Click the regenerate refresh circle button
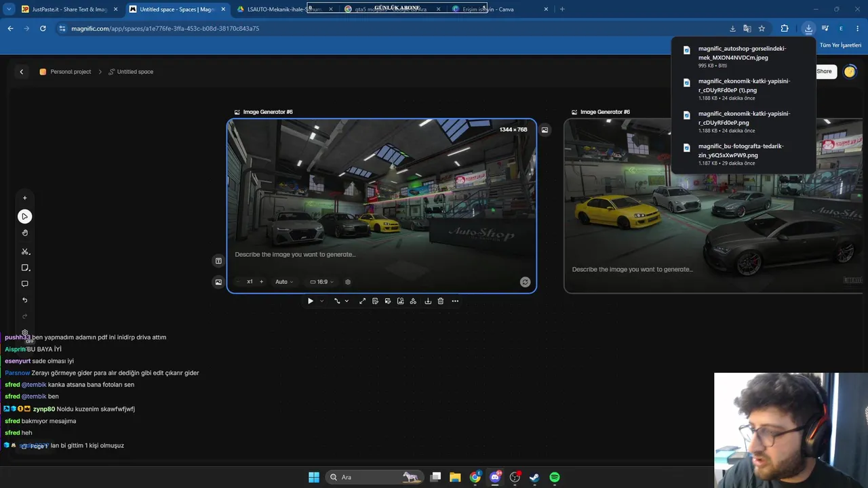Image resolution: width=868 pixels, height=488 pixels. (x=525, y=282)
